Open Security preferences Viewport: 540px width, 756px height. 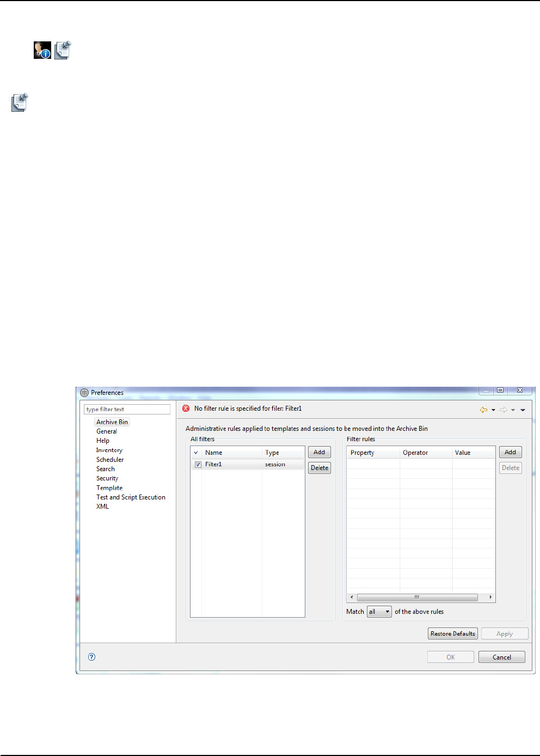[x=107, y=478]
